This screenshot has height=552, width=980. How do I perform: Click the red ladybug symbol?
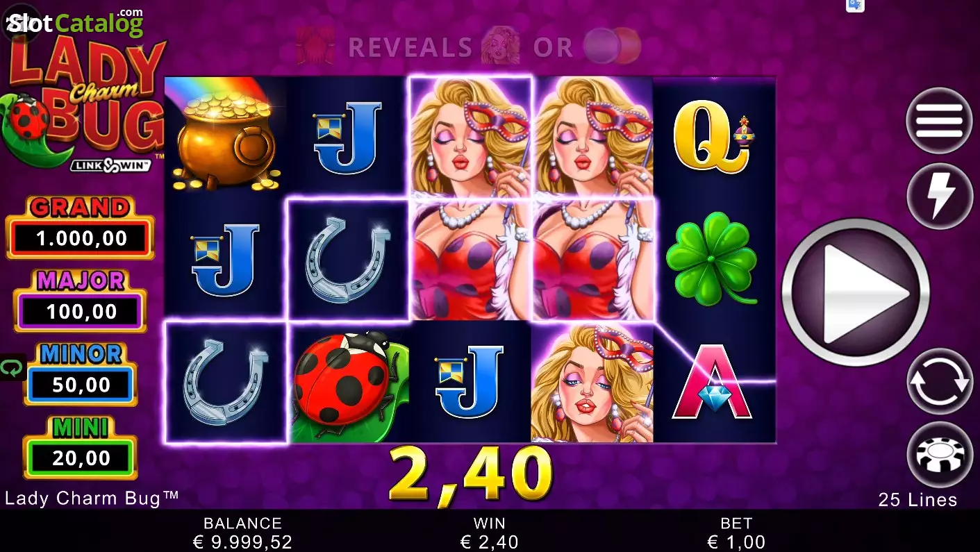349,383
